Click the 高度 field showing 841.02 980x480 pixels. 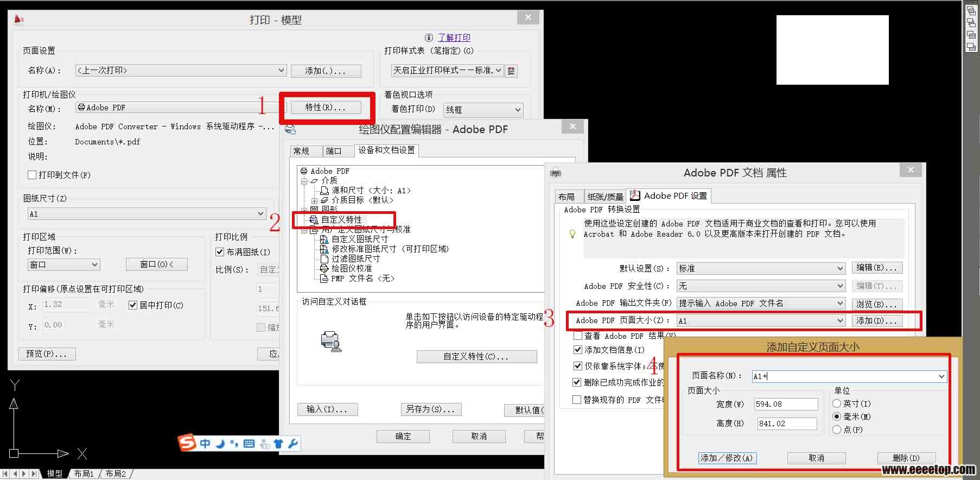pyautogui.click(x=786, y=424)
